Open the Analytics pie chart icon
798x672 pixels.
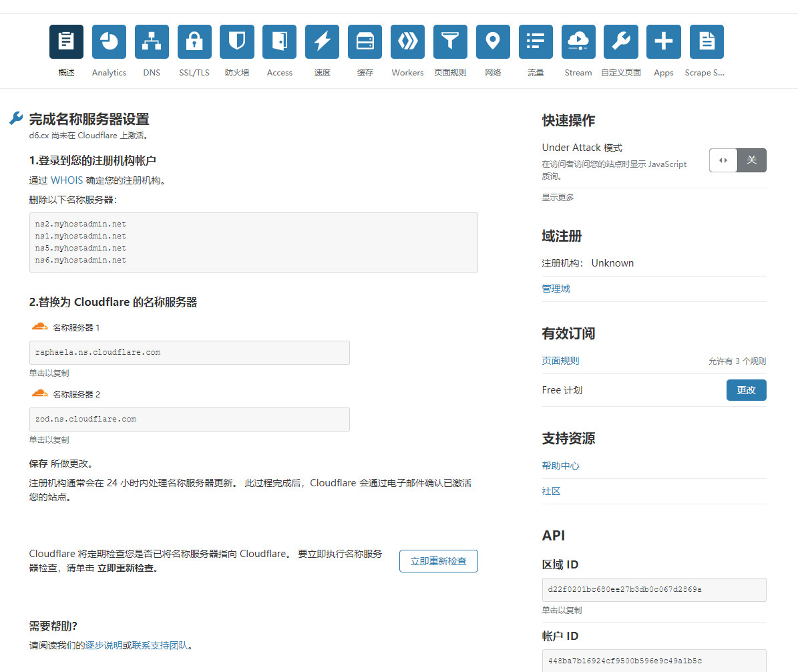109,41
